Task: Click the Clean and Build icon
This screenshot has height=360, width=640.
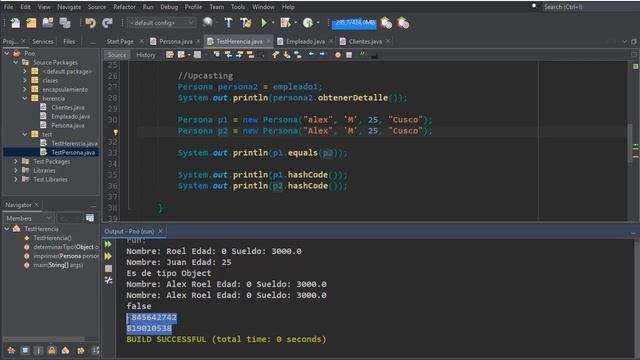Action: click(246, 23)
